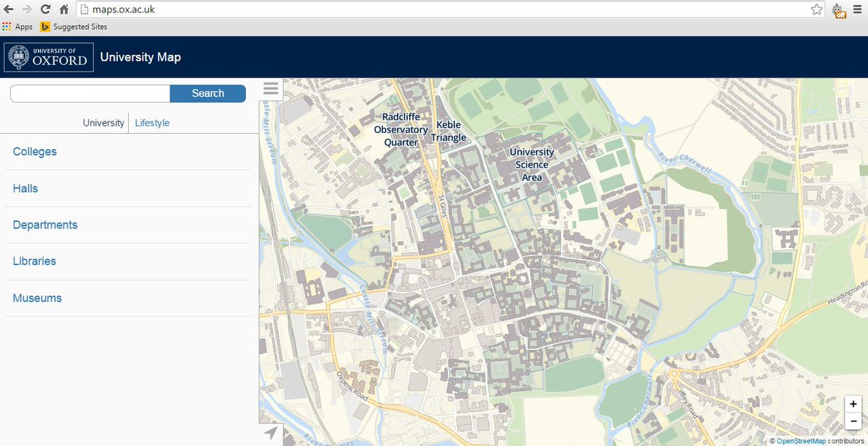This screenshot has height=446, width=868.
Task: Bookmark this page with the star icon
Action: [817, 9]
